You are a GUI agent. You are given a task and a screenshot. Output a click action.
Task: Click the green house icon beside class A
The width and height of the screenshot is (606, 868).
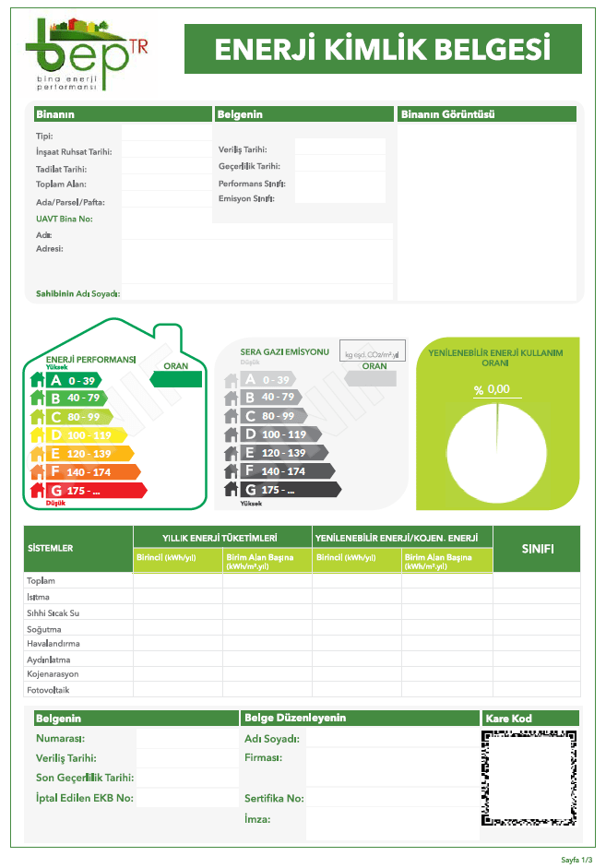pyautogui.click(x=37, y=380)
